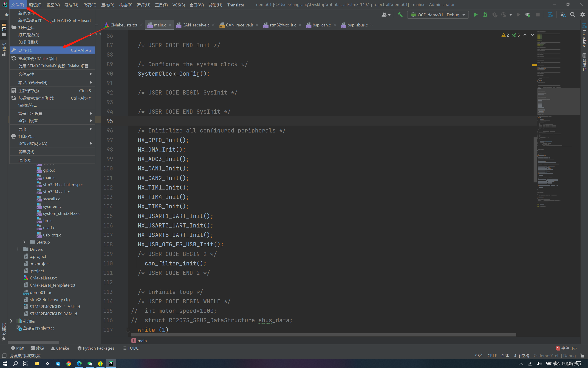The height and width of the screenshot is (368, 588).
Task: Open the 本地历史记录 submenu
Action: [52, 83]
